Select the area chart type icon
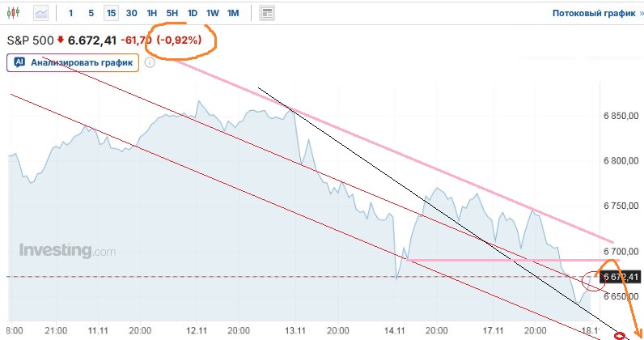Image resolution: width=644 pixels, height=340 pixels. pyautogui.click(x=41, y=13)
